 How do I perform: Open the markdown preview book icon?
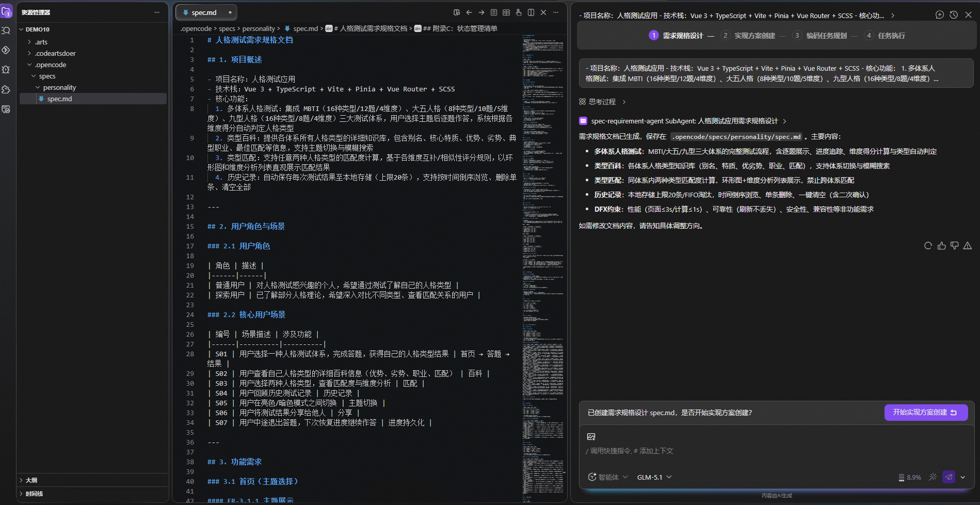506,12
